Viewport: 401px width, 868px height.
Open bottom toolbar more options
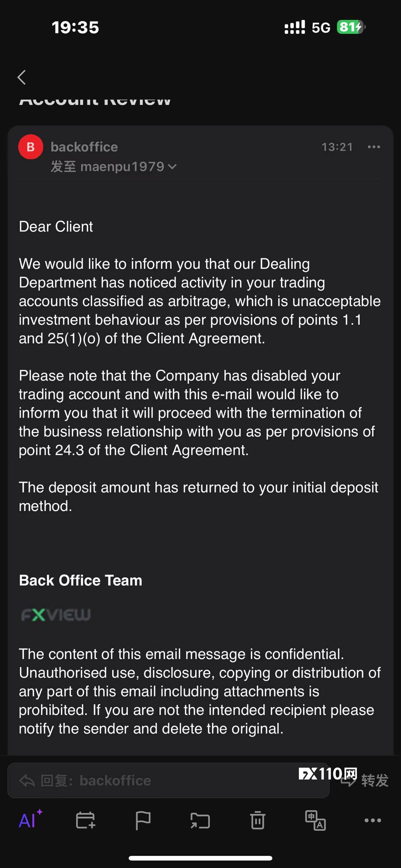373,820
